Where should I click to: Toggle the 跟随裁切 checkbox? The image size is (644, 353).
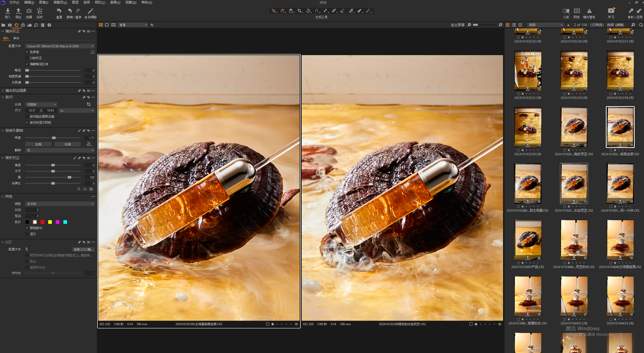click(27, 228)
